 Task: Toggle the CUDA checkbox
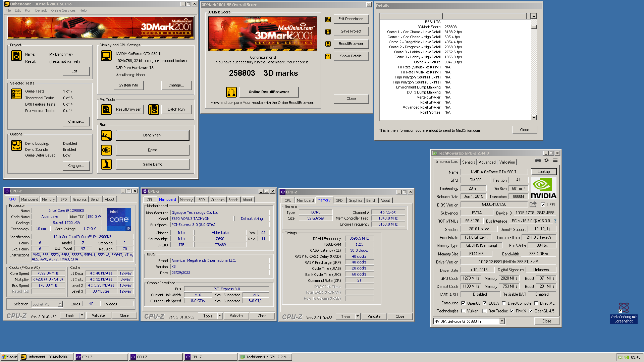(485, 303)
